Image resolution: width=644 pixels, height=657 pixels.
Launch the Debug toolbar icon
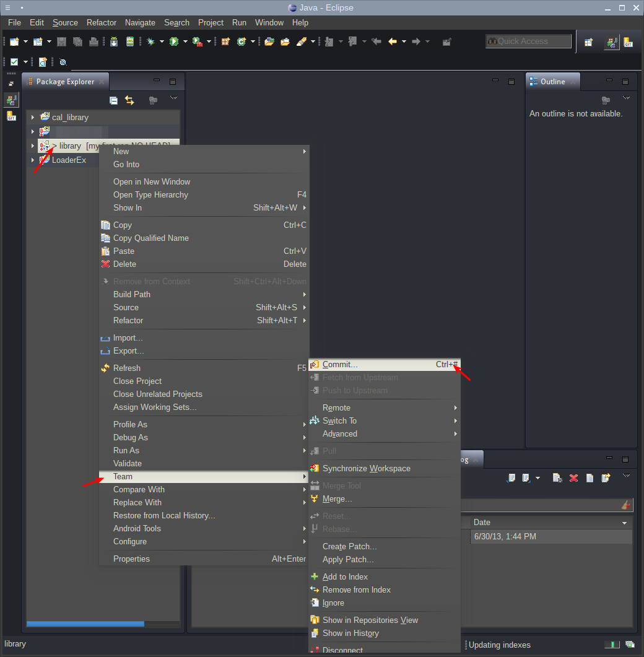point(151,41)
